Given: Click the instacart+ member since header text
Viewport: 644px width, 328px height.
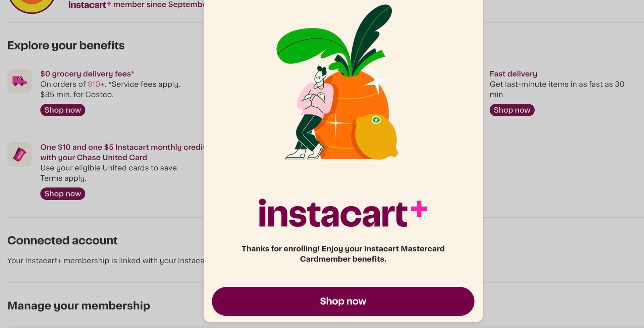Looking at the screenshot, I should [x=136, y=5].
